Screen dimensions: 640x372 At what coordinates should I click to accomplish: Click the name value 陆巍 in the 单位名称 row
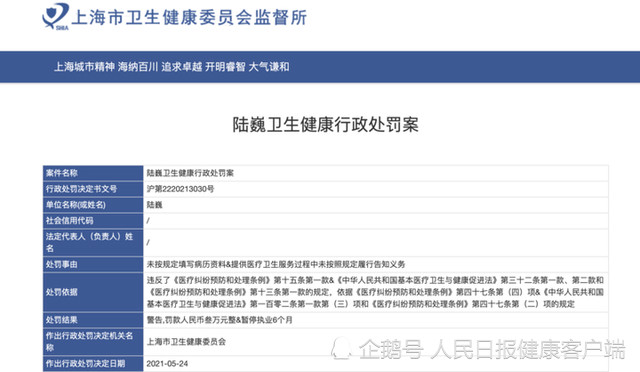pos(155,205)
